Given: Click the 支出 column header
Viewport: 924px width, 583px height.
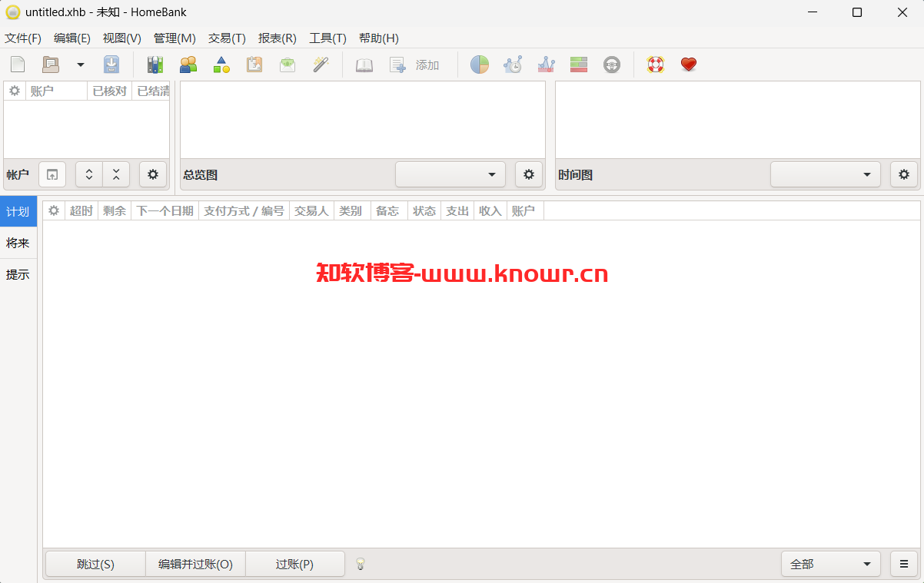Looking at the screenshot, I should click(457, 210).
